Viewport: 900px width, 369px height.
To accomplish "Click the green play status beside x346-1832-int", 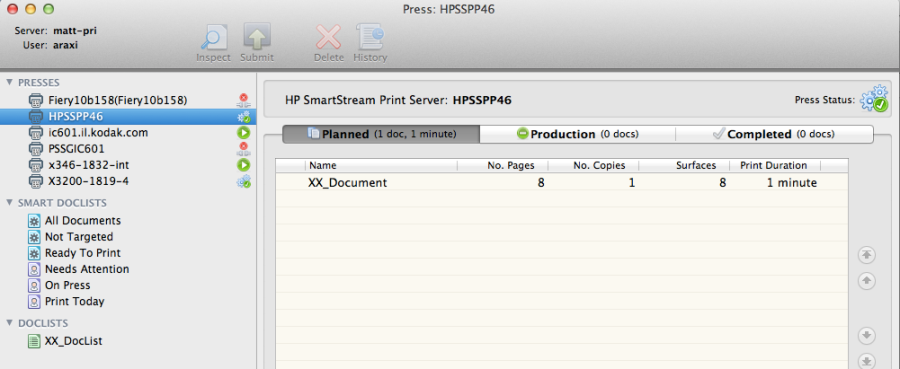I will (244, 165).
